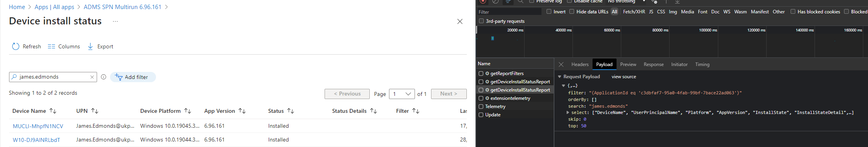Click the info icon next to search box
The image size is (868, 147).
coord(103,77)
